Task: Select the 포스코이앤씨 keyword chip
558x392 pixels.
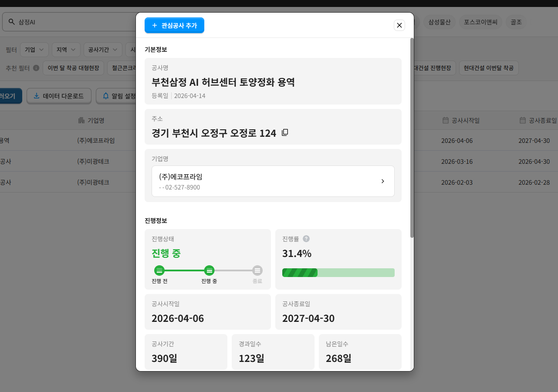Action: point(480,22)
